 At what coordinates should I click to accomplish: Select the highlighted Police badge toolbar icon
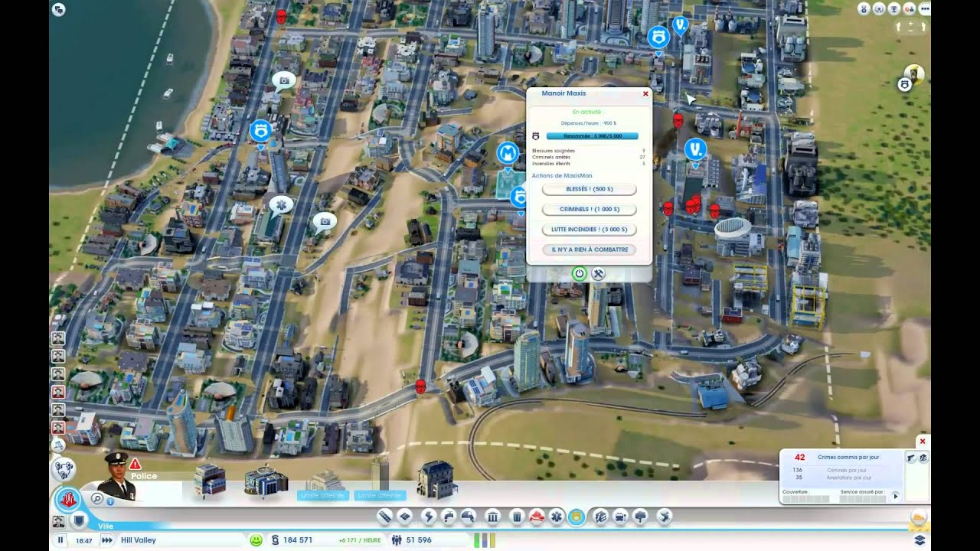(x=577, y=517)
